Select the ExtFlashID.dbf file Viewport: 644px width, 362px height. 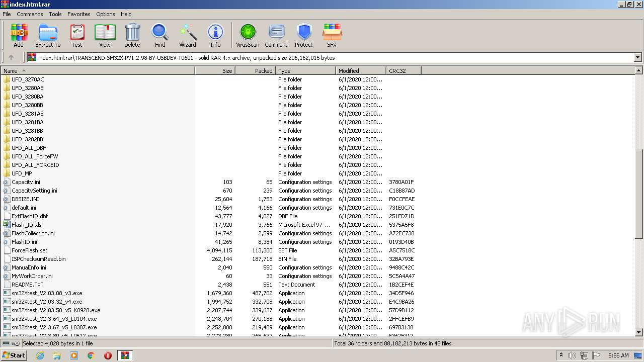coord(30,216)
